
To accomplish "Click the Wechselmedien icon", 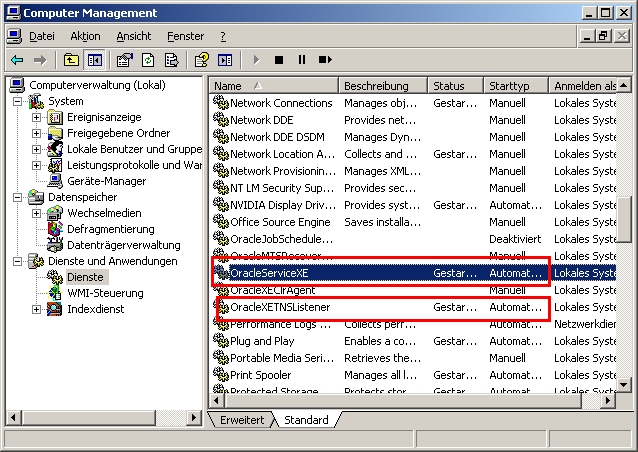I will tap(55, 213).
